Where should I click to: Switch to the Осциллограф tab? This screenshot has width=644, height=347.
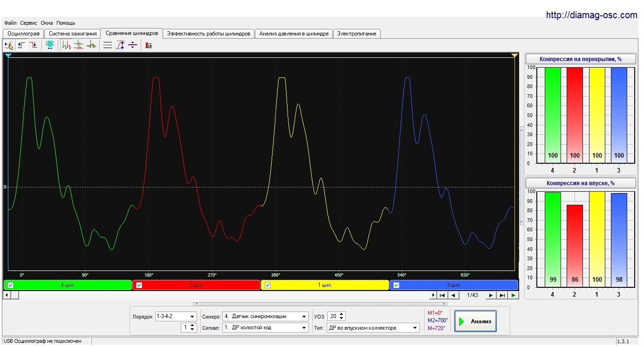(23, 34)
